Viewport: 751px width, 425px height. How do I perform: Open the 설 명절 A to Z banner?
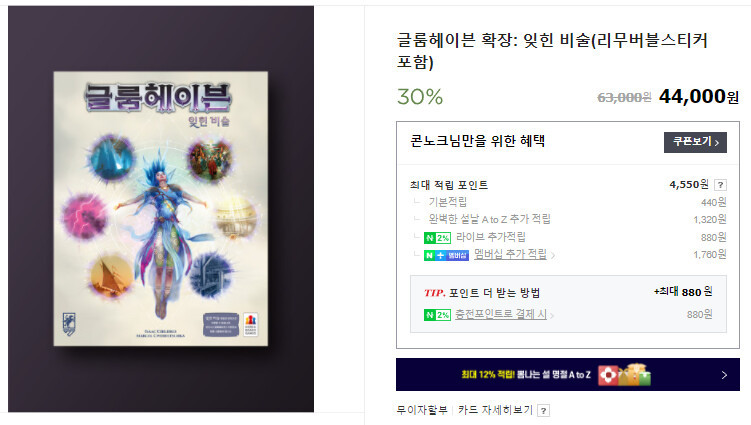click(568, 375)
